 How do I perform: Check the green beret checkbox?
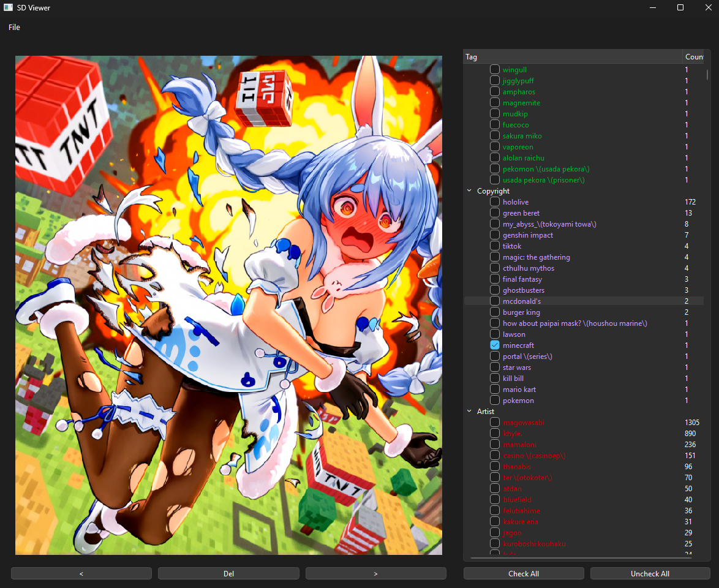495,213
